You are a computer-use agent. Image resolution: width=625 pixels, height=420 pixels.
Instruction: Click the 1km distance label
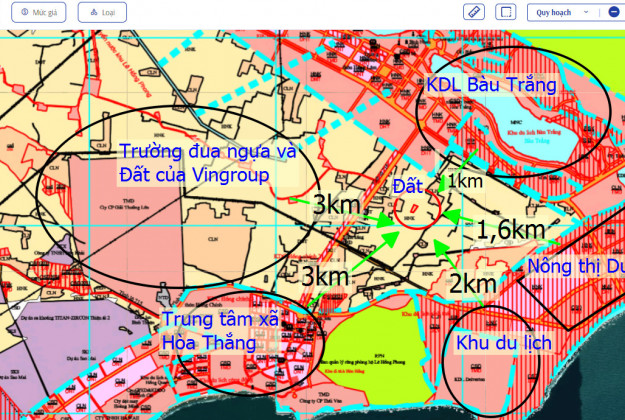pos(466,181)
